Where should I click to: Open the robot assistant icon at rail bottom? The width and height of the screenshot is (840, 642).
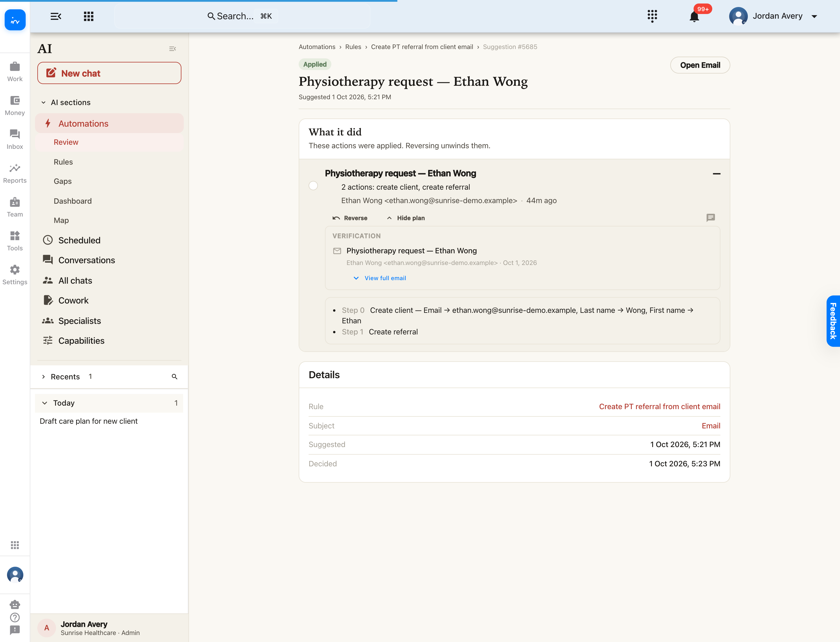point(15,605)
